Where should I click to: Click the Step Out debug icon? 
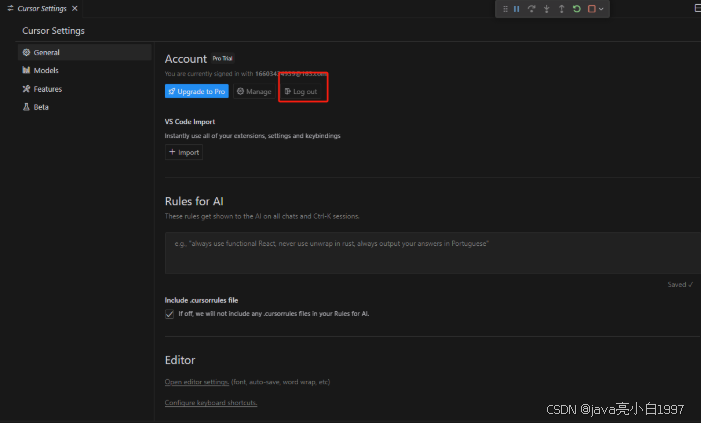(562, 9)
